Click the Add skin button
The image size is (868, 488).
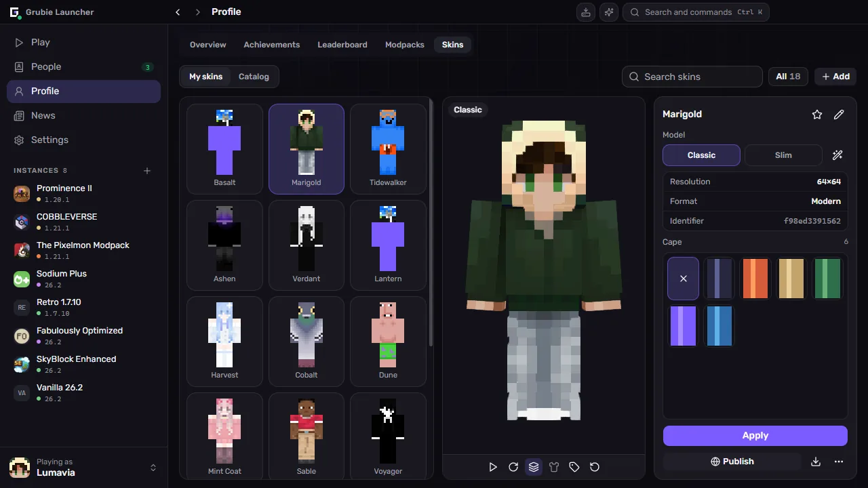[x=835, y=77]
